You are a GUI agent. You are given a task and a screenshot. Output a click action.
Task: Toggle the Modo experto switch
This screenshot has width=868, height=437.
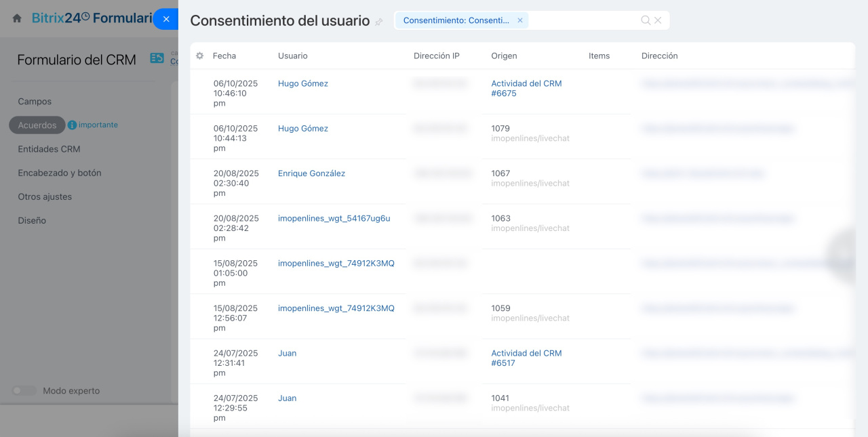24,391
